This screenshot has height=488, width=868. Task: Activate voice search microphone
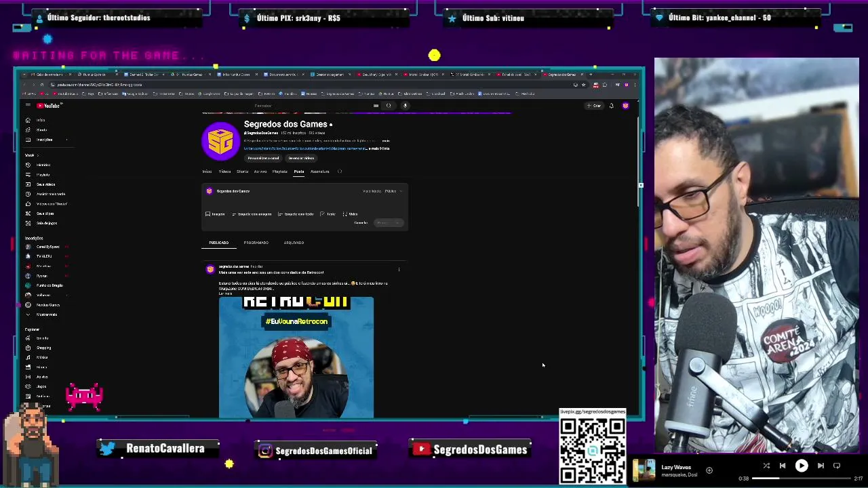click(x=405, y=106)
